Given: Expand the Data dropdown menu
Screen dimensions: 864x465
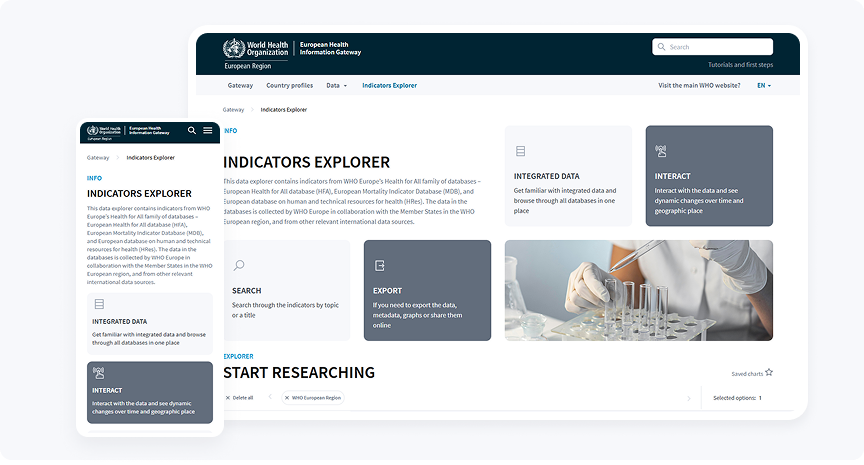Looking at the screenshot, I should point(337,86).
